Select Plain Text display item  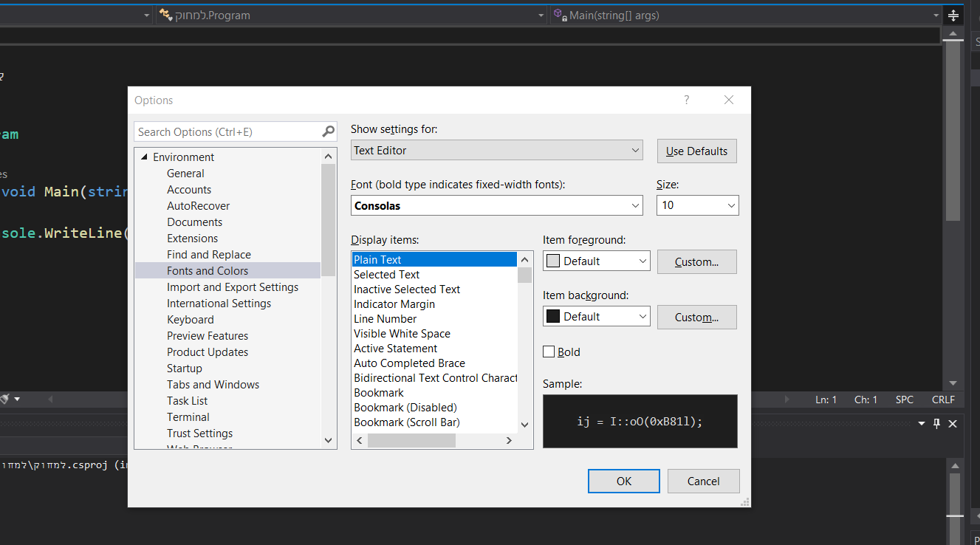(434, 259)
